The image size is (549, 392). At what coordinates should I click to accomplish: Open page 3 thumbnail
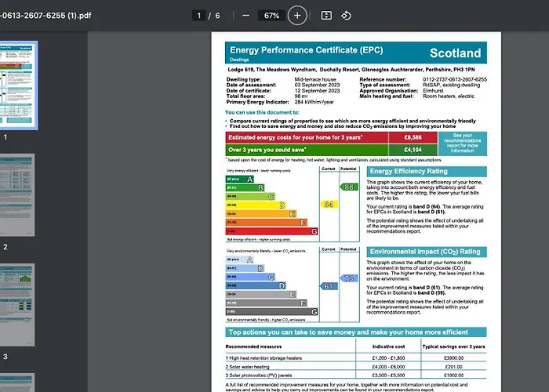point(16,305)
